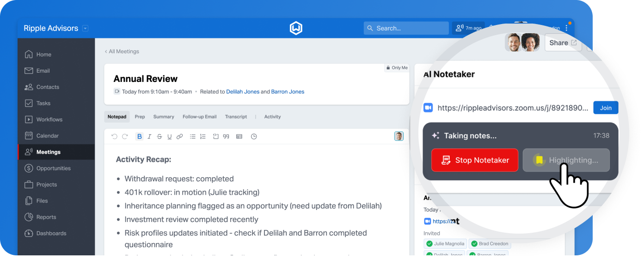Open the header three-dot menu
Screen dimensions: 644x266
pyautogui.click(x=567, y=28)
